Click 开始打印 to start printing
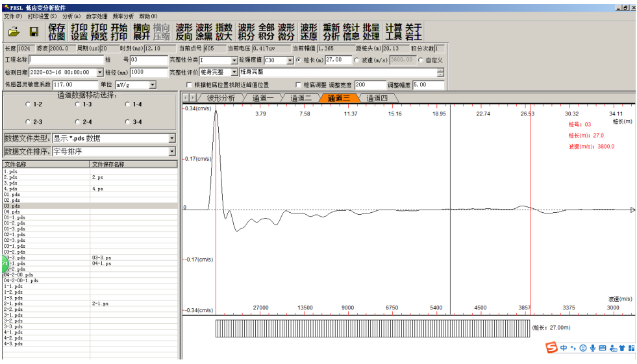 coord(119,32)
